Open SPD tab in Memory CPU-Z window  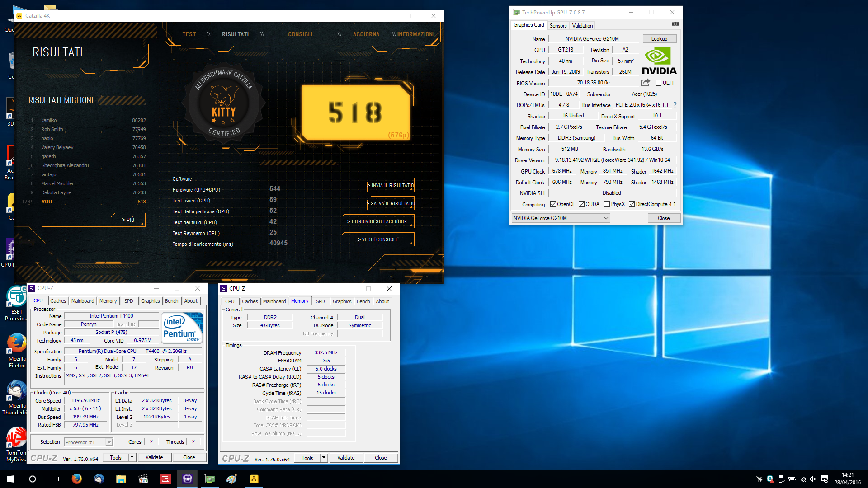tap(320, 301)
